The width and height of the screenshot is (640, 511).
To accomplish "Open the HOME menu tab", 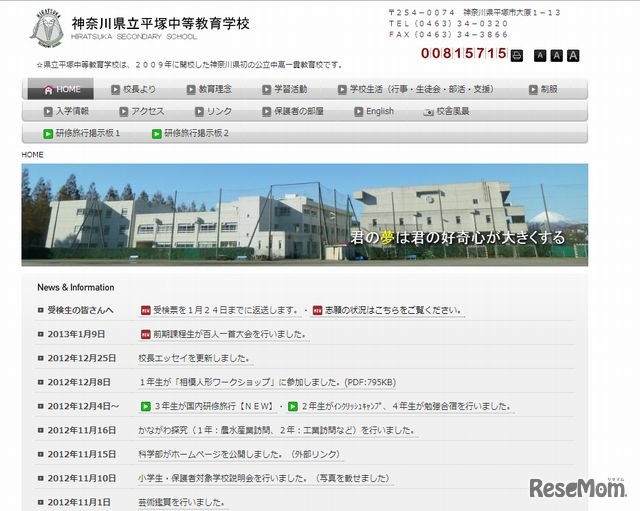I will tap(60, 89).
